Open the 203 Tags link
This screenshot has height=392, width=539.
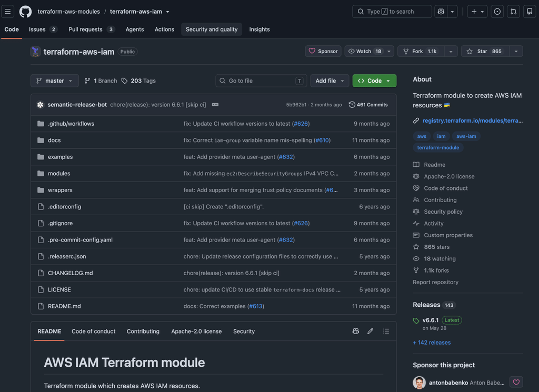point(138,81)
